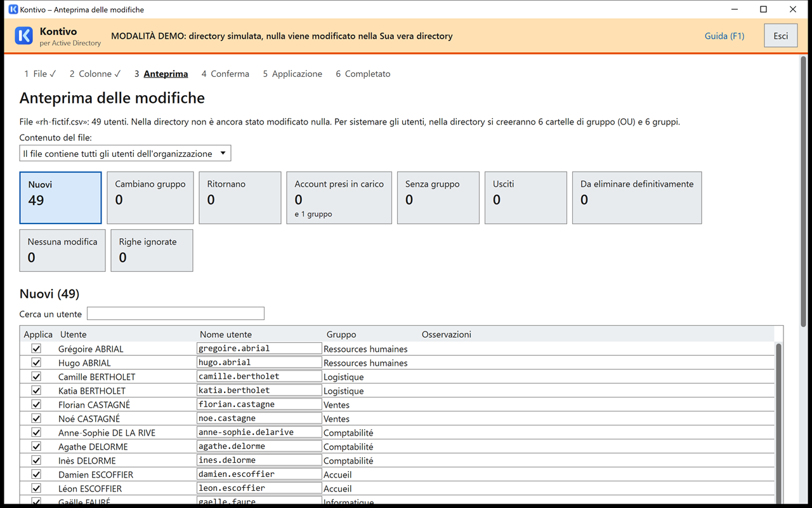This screenshot has width=812, height=508.
Task: Toggle the checkbox for Camille BERTHOLET
Action: pyautogui.click(x=36, y=377)
